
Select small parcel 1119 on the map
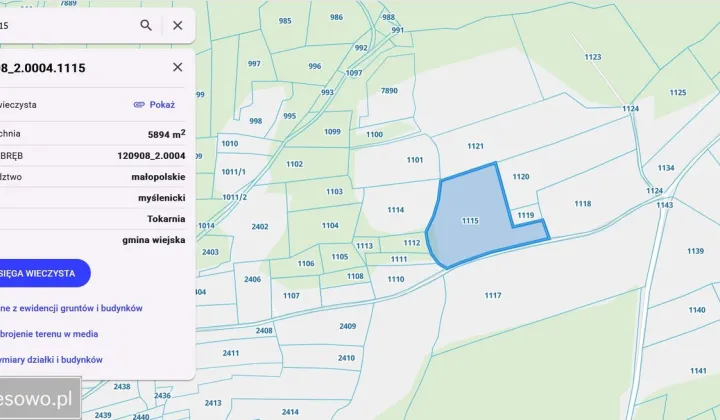(x=526, y=216)
